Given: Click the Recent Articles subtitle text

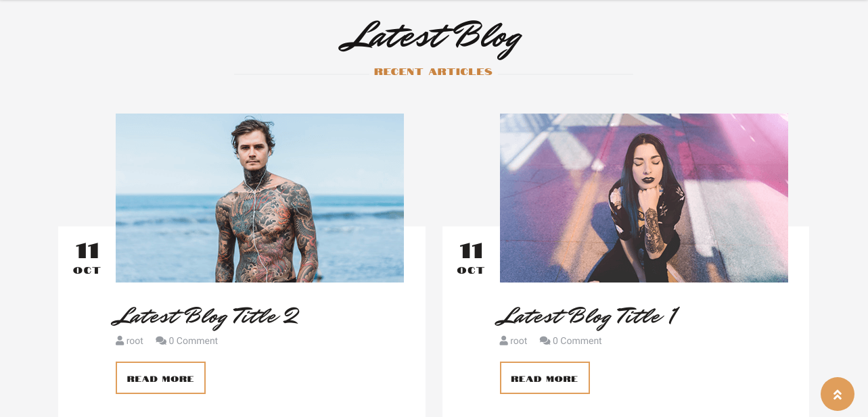Looking at the screenshot, I should pos(433,72).
